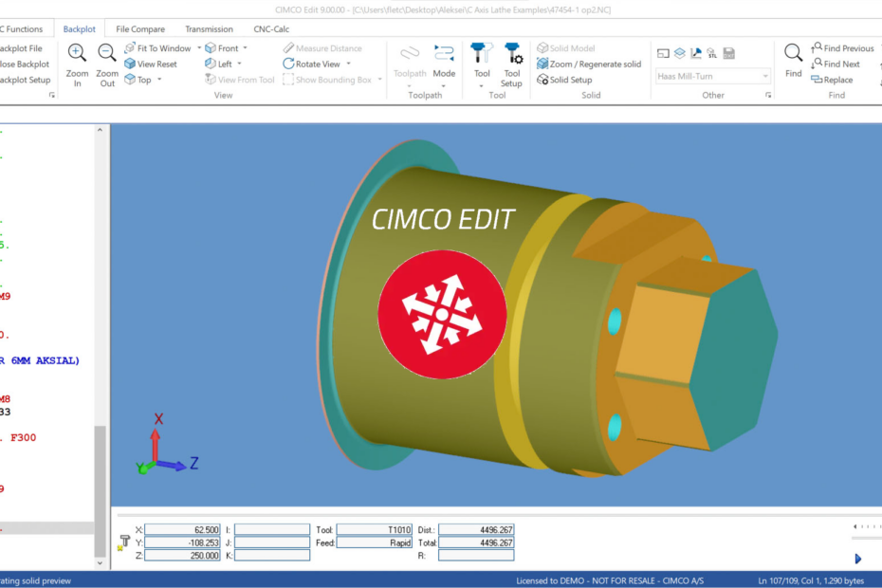
Task: Click the Z coordinate field showing 250.000
Action: pos(182,556)
